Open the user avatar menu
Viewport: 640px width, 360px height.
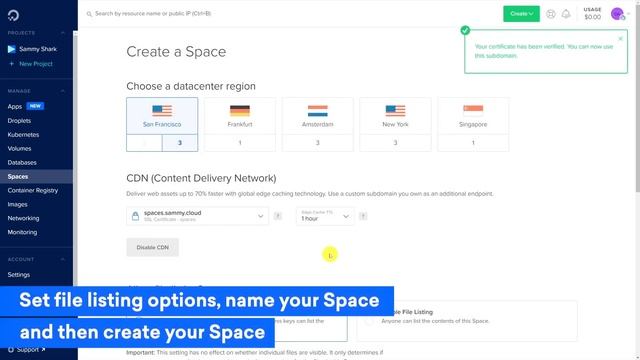pyautogui.click(x=617, y=14)
